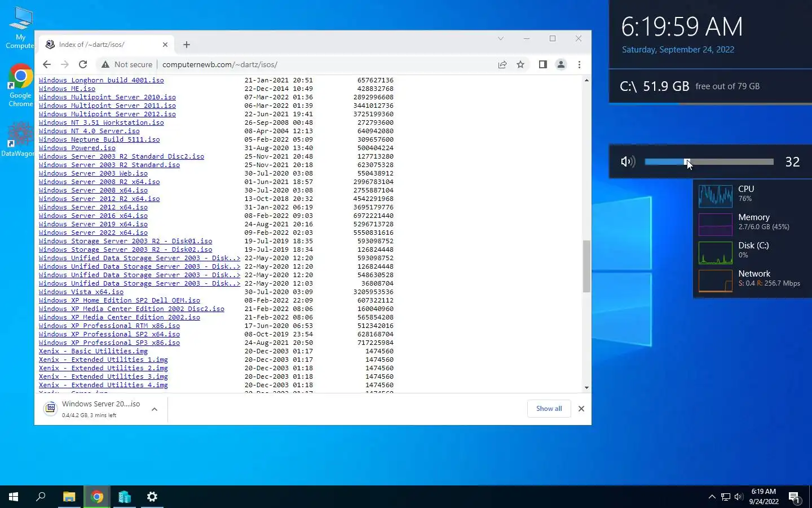Open the tab search chevron
Screen dimensions: 812x508
[500, 38]
